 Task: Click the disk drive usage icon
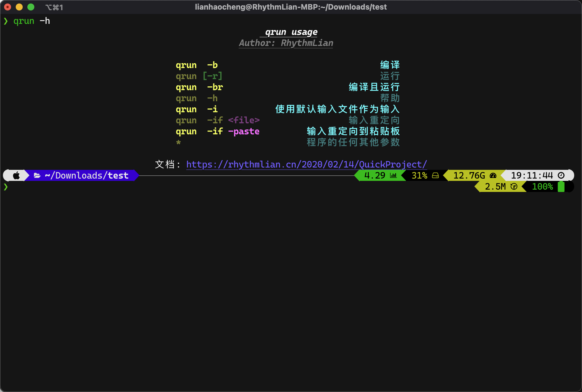click(435, 175)
